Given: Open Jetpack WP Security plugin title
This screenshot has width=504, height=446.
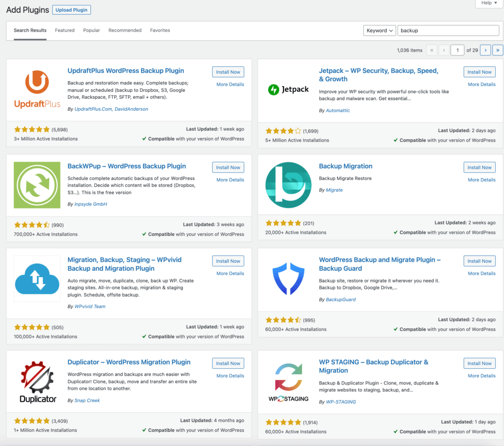Looking at the screenshot, I should click(378, 75).
